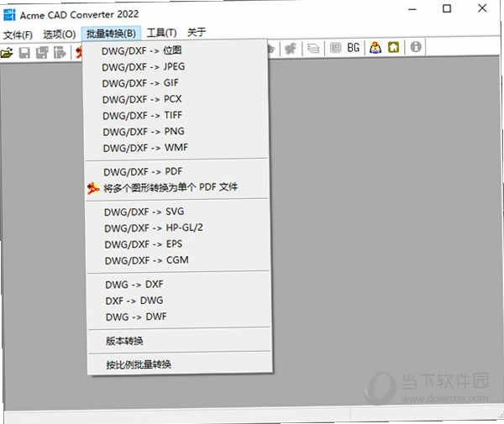
Task: Select DWG/DXF -> HP-GL/2 entry
Action: (x=177, y=228)
